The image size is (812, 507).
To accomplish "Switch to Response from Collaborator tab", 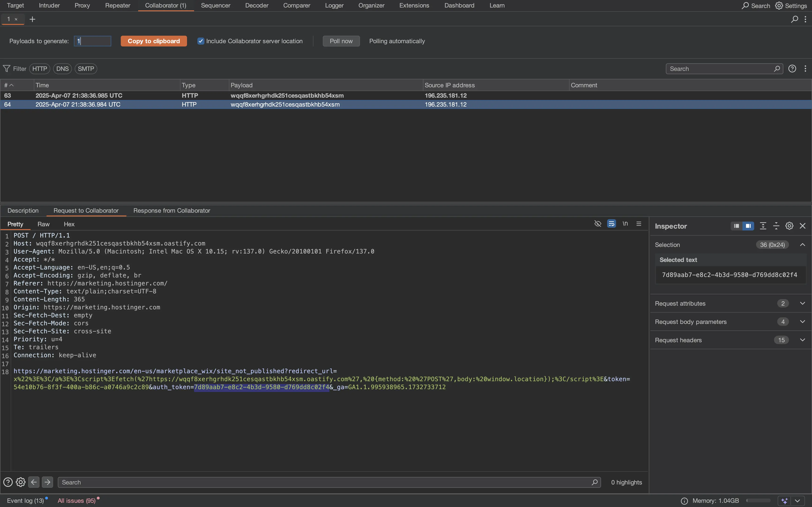I will click(172, 211).
